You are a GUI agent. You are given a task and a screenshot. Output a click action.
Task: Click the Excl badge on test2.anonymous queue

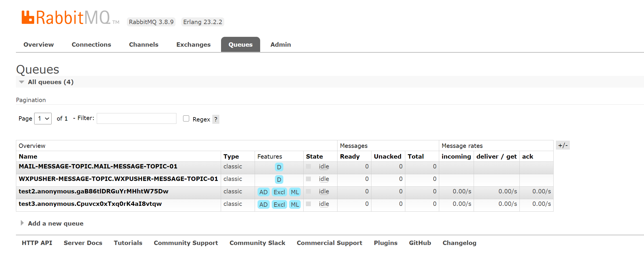click(279, 192)
